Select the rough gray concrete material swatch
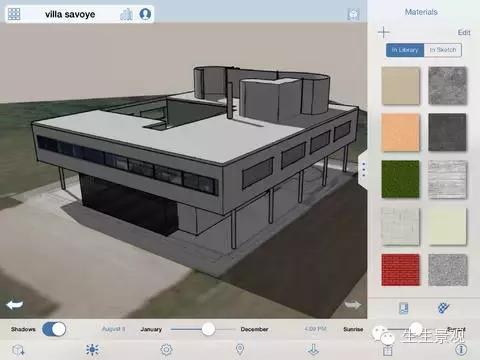This screenshot has height=360, width=480. click(447, 86)
